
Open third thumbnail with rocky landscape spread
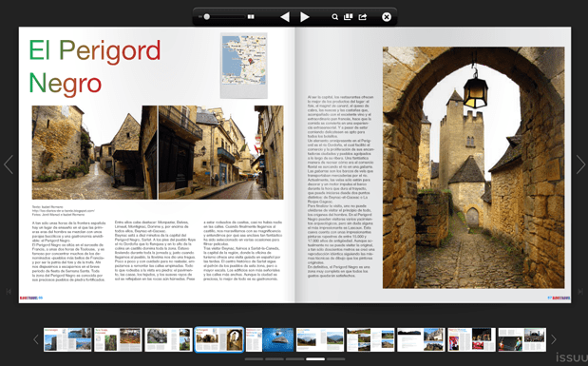pyautogui.click(x=169, y=339)
